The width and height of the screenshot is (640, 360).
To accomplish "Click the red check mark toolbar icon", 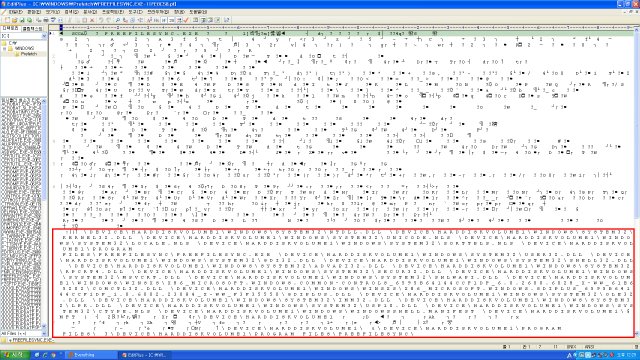I will 187,20.
